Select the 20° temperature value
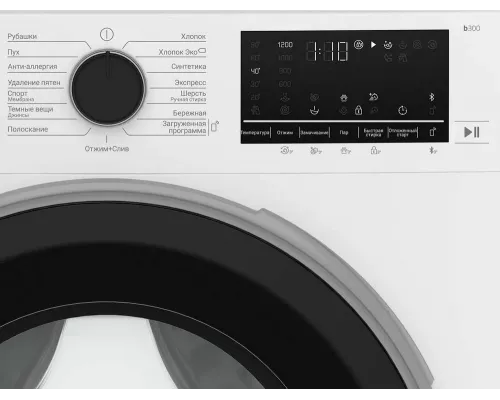This screenshot has width=500, height=400. coord(255,97)
